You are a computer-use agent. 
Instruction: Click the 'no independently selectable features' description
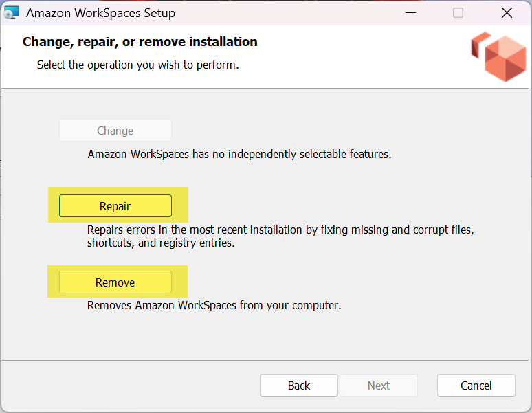click(239, 154)
